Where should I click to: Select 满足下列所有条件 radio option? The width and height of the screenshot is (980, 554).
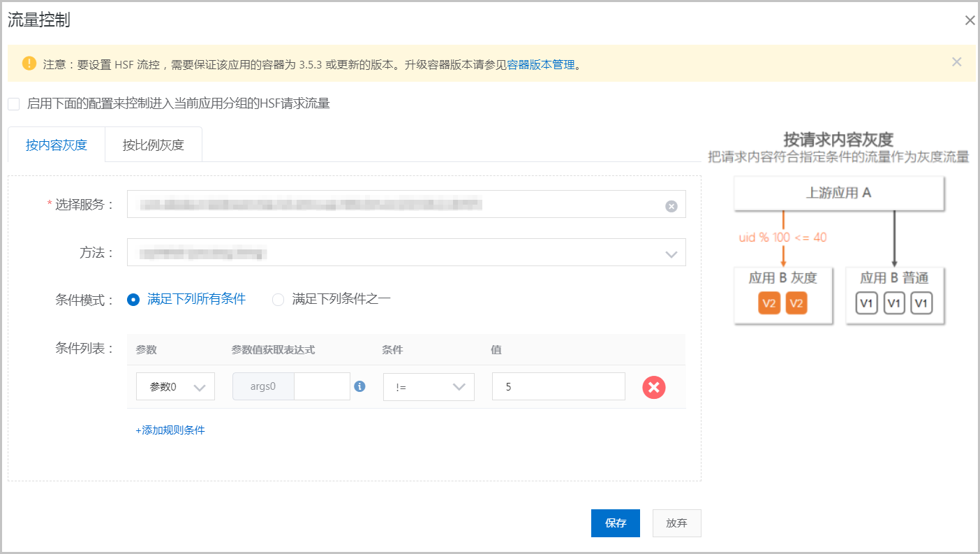(x=133, y=300)
